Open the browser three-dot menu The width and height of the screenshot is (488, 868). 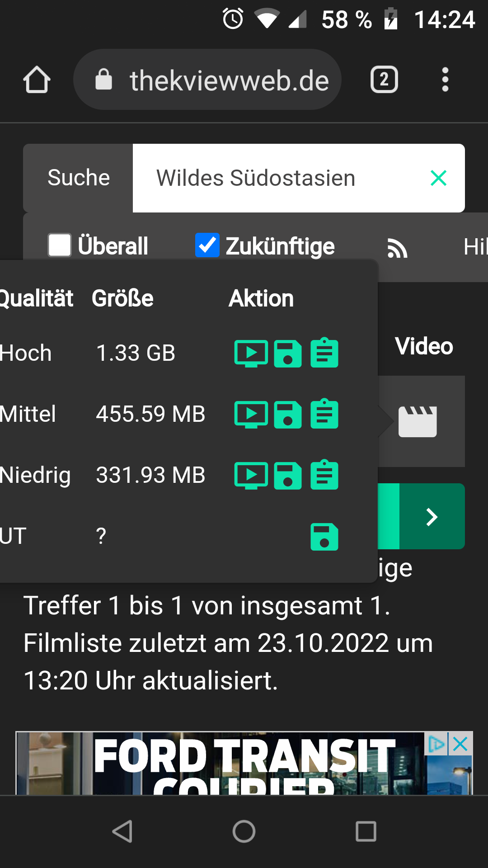(445, 80)
